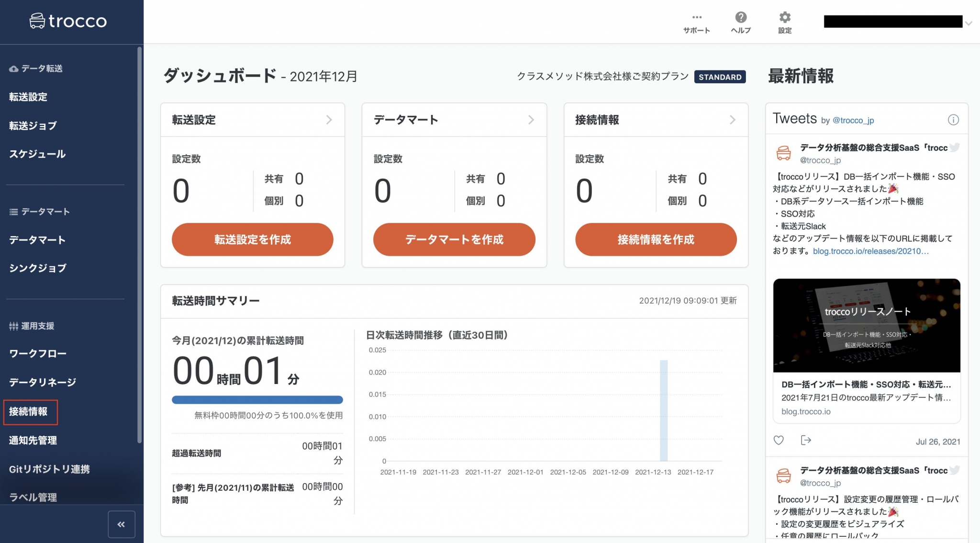The image size is (980, 543).
Task: Open the 転送設定 card via its chevron
Action: click(329, 120)
